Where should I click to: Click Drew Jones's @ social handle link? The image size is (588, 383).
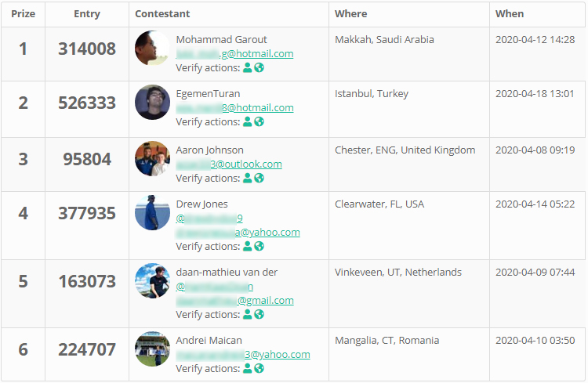point(209,219)
